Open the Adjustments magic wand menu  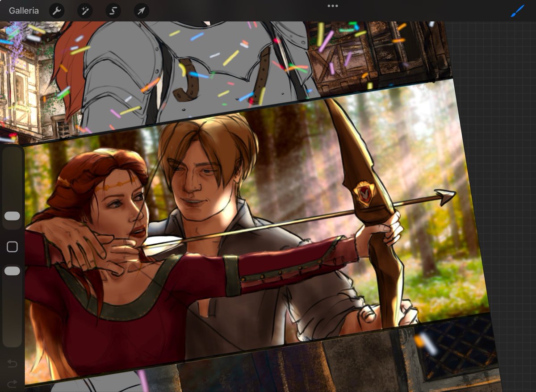(x=85, y=11)
